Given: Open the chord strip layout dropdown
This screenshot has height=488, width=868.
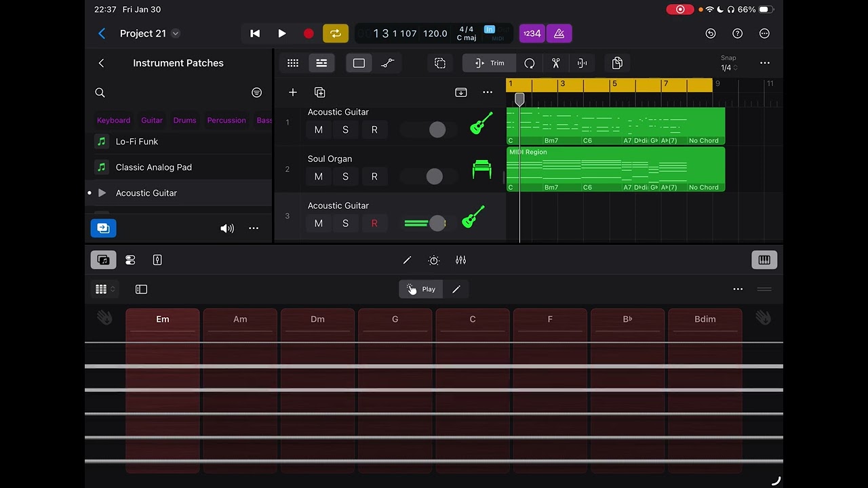Looking at the screenshot, I should click(x=104, y=289).
